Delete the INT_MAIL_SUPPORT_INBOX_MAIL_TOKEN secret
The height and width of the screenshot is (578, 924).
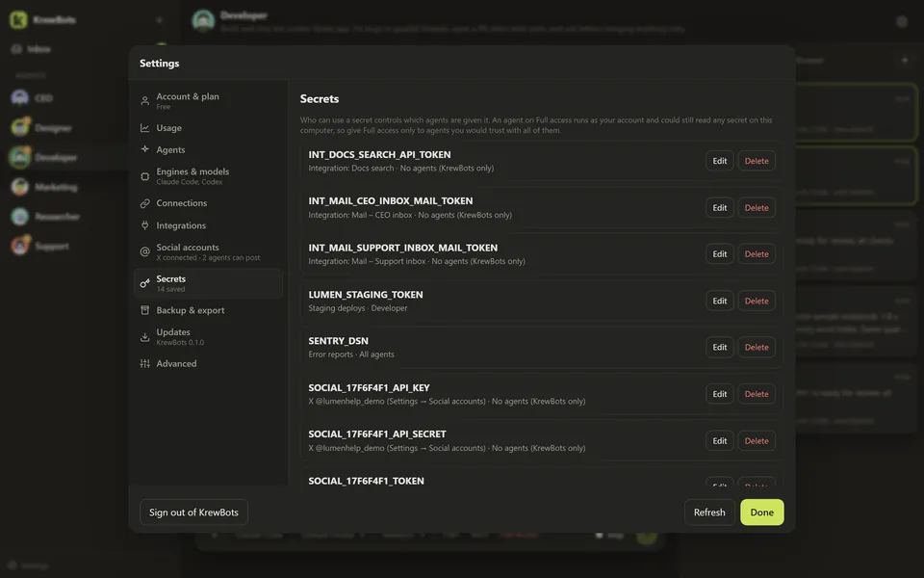pyautogui.click(x=757, y=253)
